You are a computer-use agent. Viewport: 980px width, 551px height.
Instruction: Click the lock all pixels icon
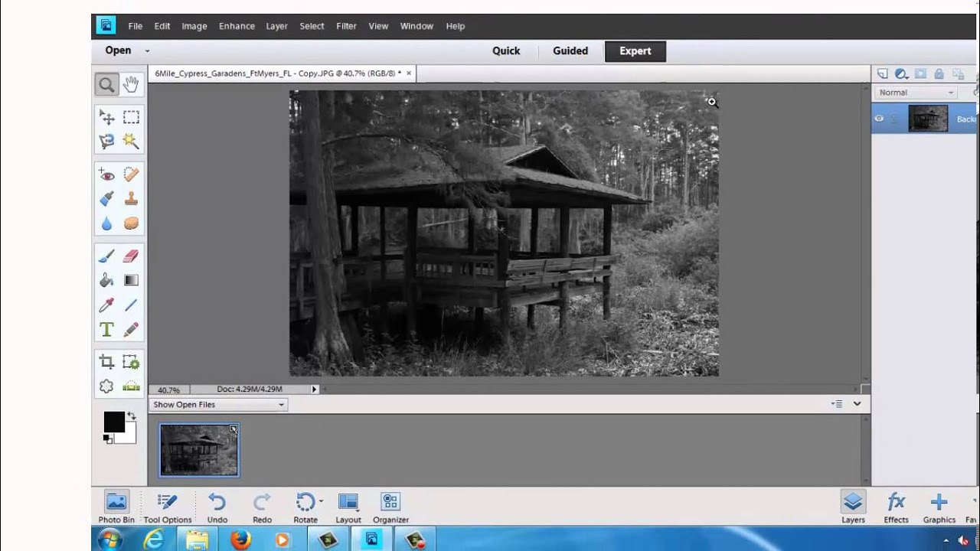click(x=939, y=73)
